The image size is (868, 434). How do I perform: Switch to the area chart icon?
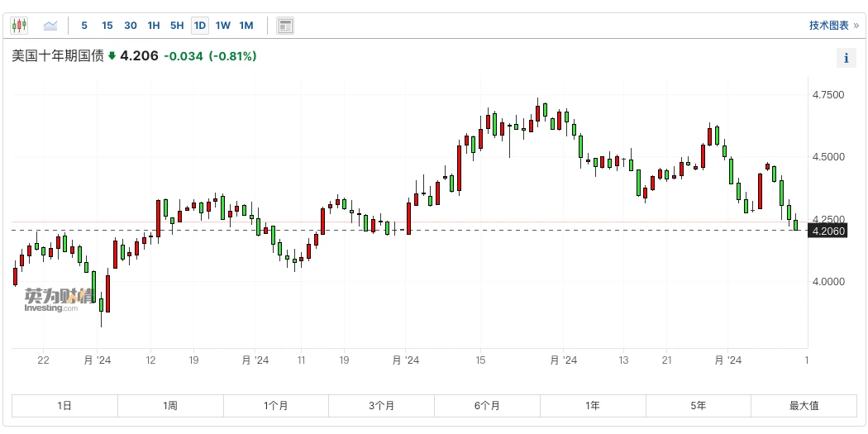[50, 26]
